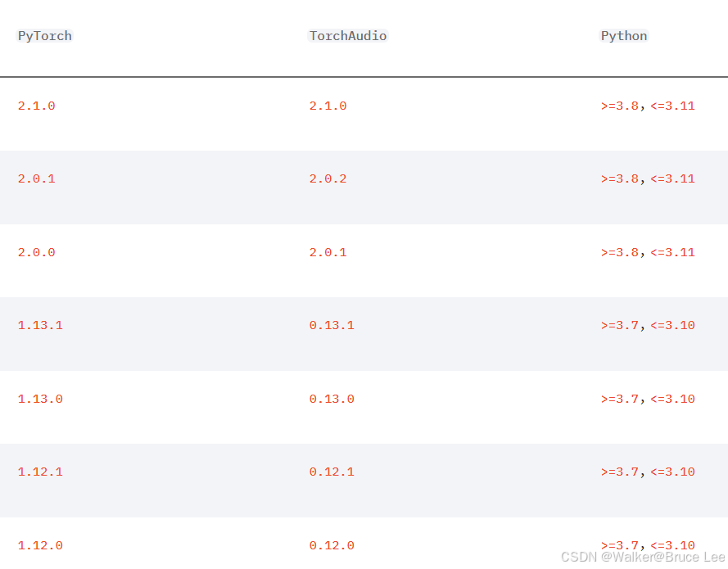Click Python range in PyTorch 1.13.1 row

pos(648,325)
